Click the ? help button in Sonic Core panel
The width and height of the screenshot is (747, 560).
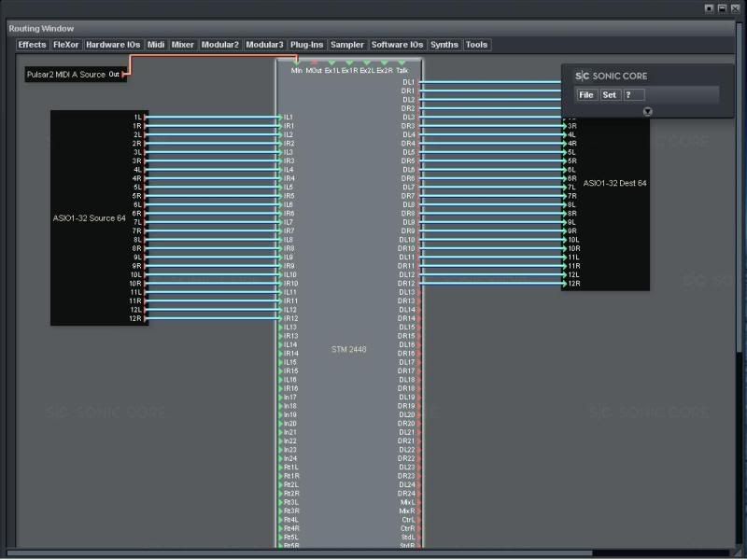[x=634, y=95]
